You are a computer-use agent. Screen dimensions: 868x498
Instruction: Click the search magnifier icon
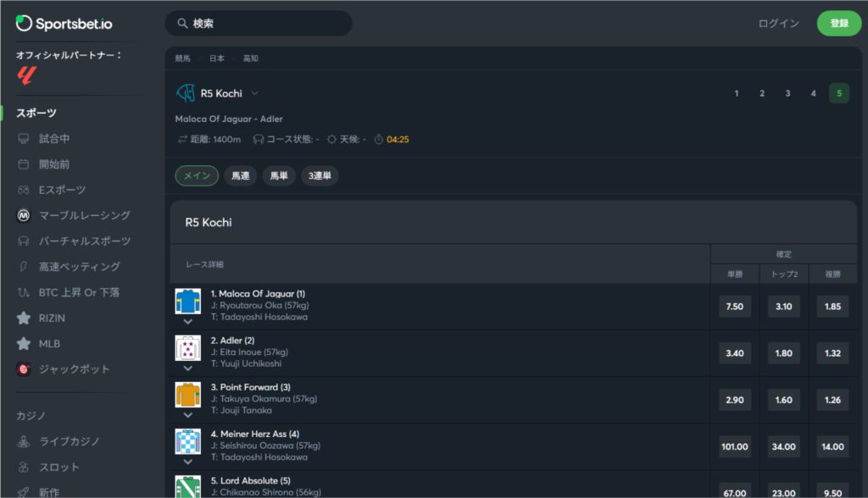pos(182,23)
